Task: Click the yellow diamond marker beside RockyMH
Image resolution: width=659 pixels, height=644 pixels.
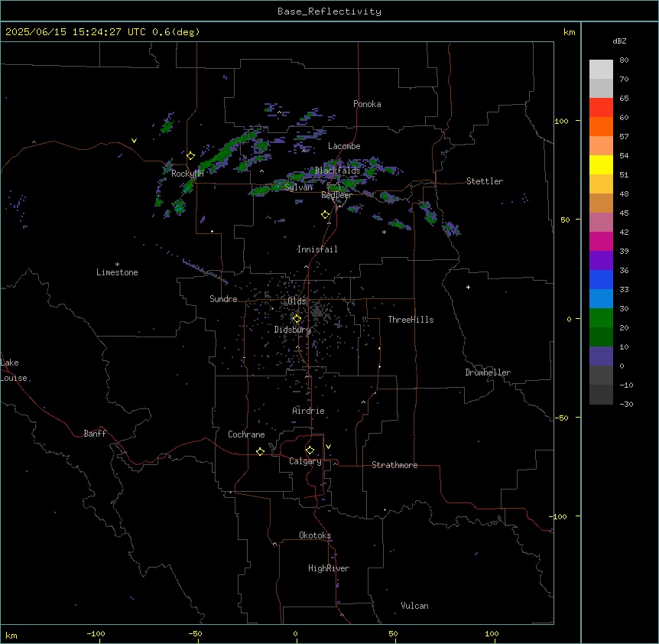Action: click(191, 156)
